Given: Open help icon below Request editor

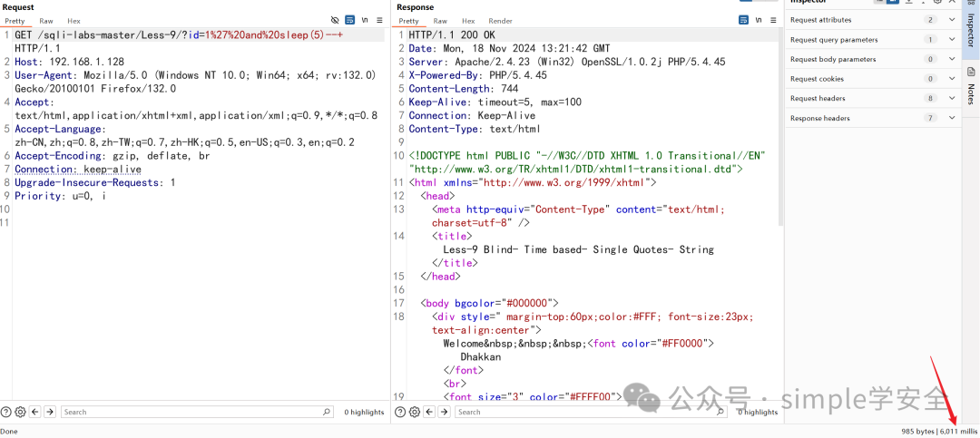Looking at the screenshot, I should click(6, 412).
